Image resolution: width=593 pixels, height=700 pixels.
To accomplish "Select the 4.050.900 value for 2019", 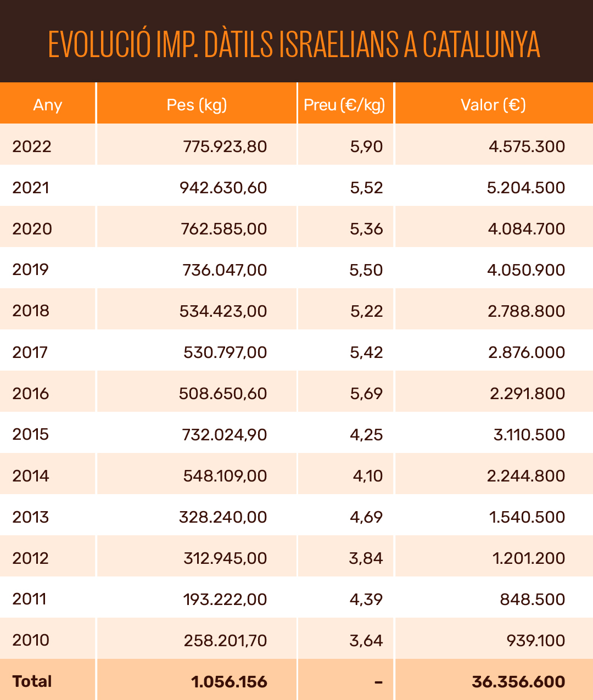I will (526, 270).
